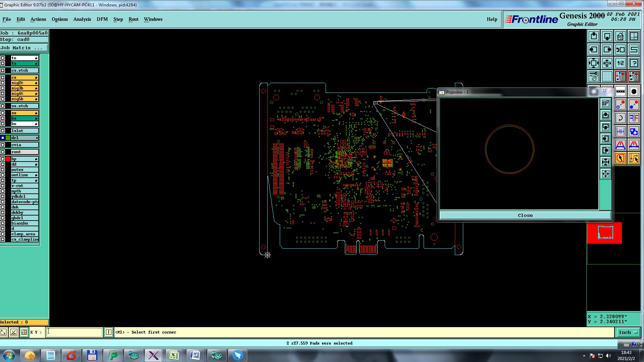This screenshot has height=362, width=644.
Task: Select the ruler measurement tool
Action: tap(620, 91)
